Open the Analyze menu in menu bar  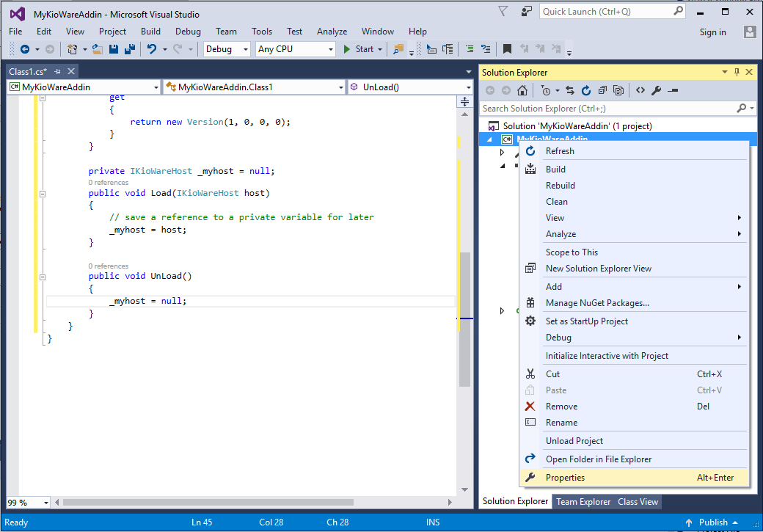(332, 32)
